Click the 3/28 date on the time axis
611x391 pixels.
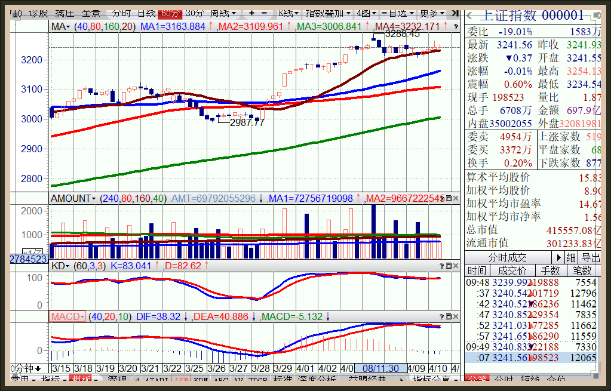pos(261,368)
